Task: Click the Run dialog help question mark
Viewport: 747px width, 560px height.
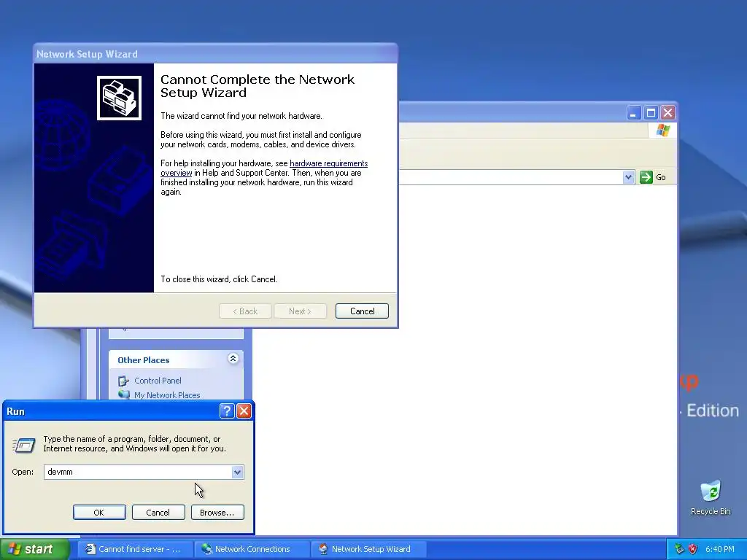Action: coord(227,411)
